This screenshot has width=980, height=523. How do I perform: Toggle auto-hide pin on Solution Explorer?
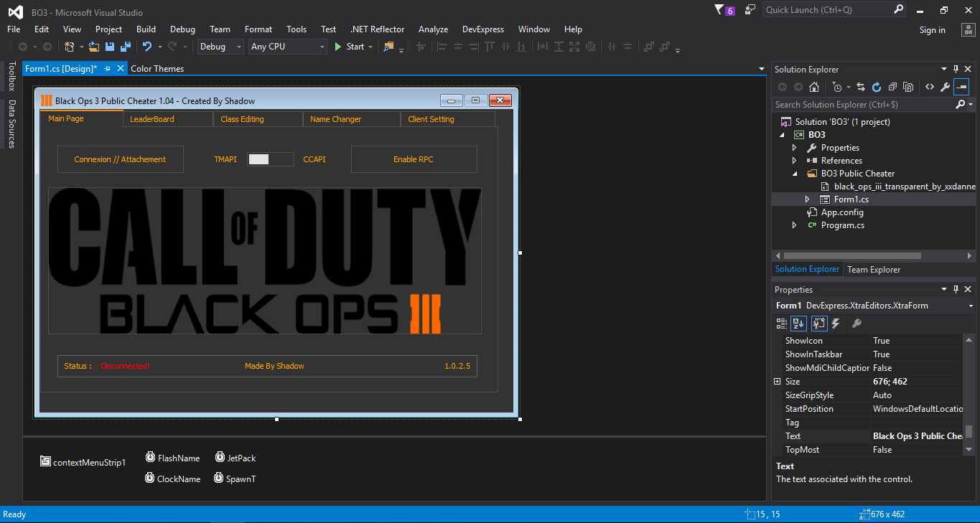pyautogui.click(x=956, y=69)
